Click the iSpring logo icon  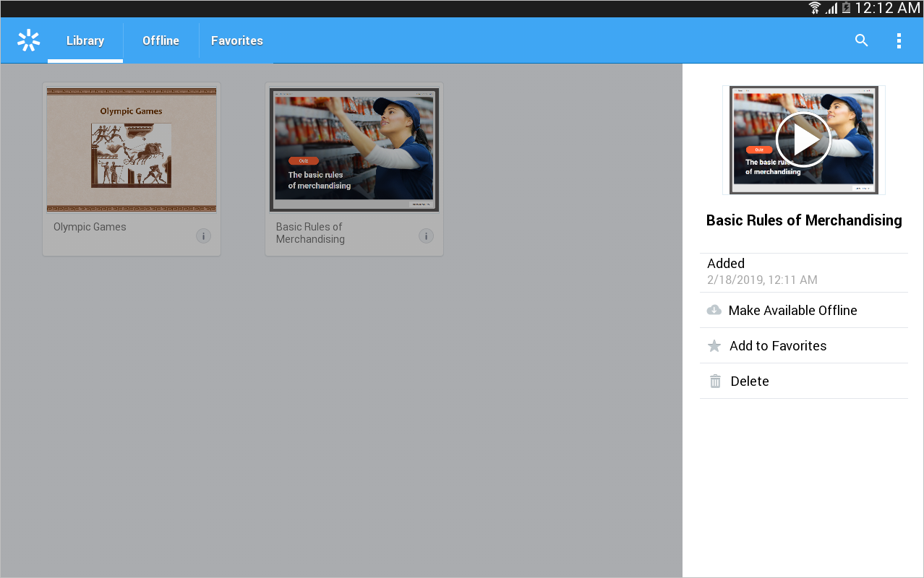tap(28, 40)
